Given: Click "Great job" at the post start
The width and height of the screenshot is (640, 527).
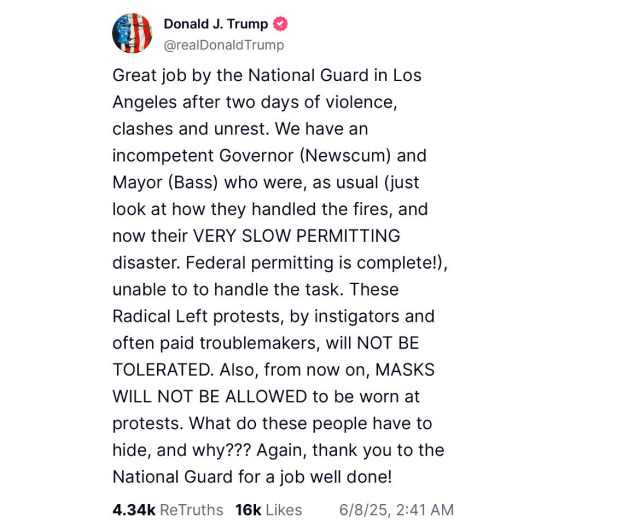Looking at the screenshot, I should tap(147, 76).
